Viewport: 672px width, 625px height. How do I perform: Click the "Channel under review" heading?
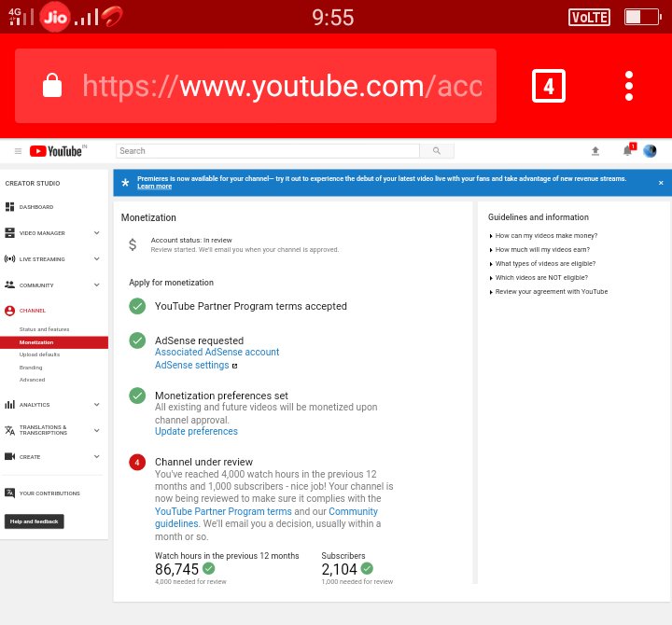tap(203, 462)
